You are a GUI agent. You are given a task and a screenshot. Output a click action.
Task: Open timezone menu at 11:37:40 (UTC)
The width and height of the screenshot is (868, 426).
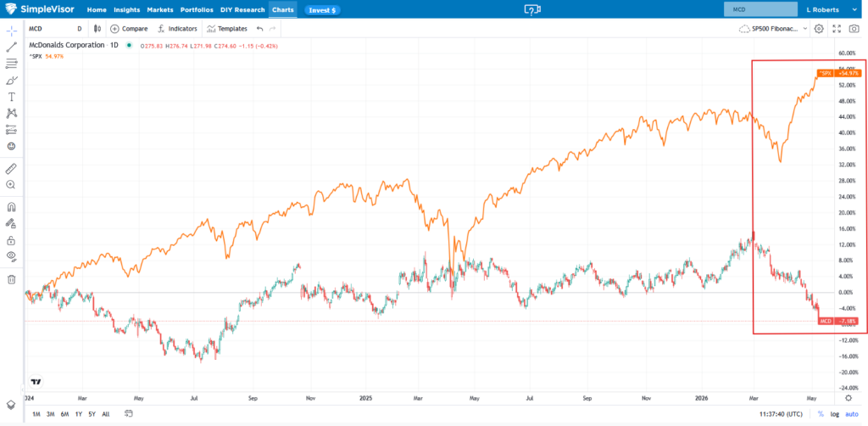pos(782,414)
